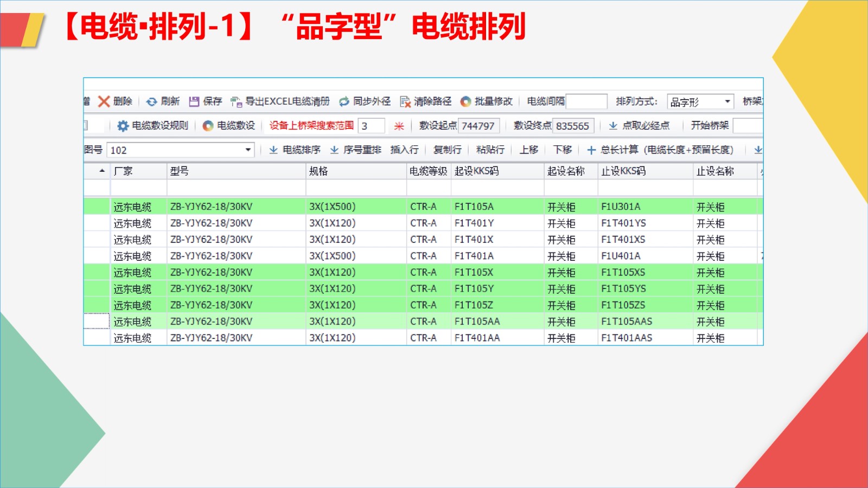Click the sync outer diameter (同步外径) icon
The image size is (868, 488).
coord(344,101)
